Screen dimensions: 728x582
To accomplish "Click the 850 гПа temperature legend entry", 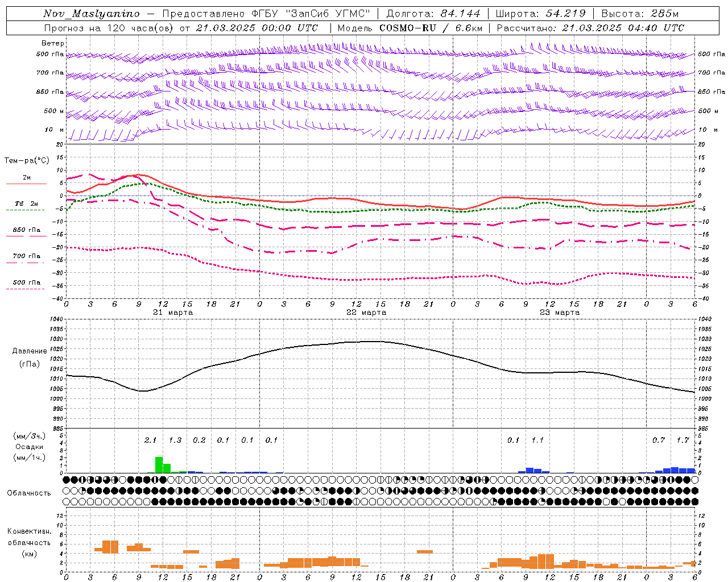I will pos(26,232).
